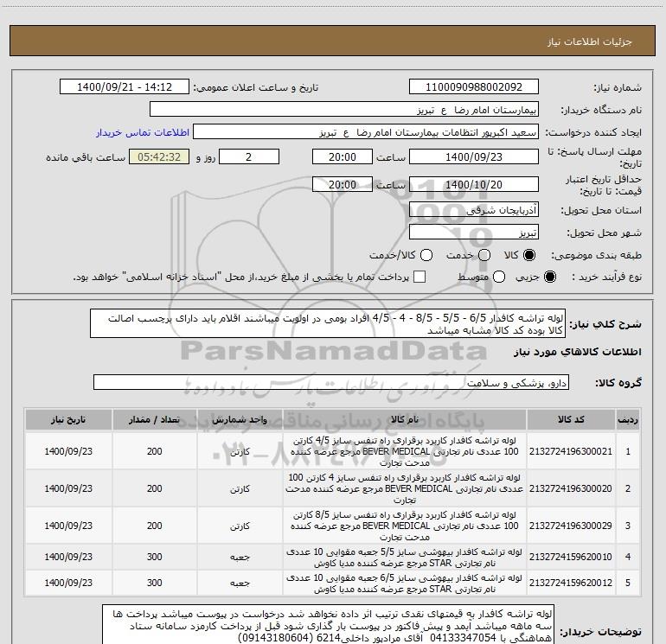
Task: Click product code 2132724196300020
Action: pyautogui.click(x=571, y=488)
